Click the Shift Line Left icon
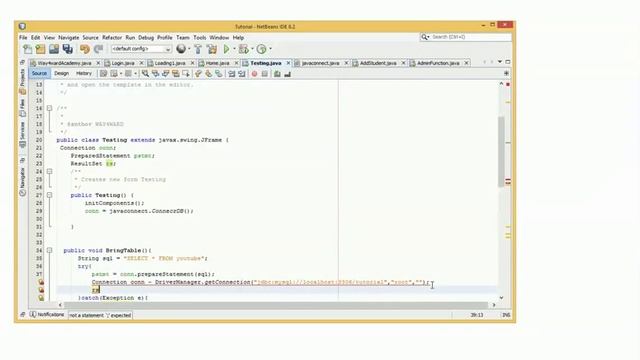The image size is (640, 360). click(x=231, y=74)
